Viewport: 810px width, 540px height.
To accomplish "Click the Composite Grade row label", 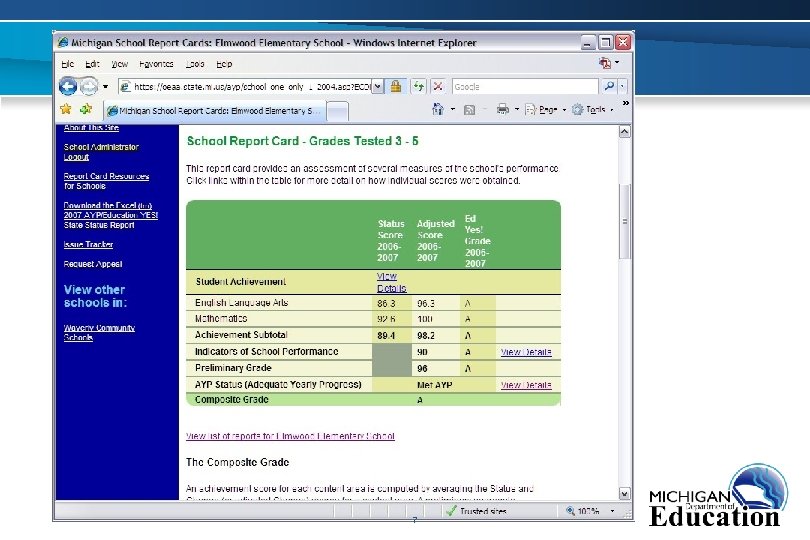I will point(231,399).
